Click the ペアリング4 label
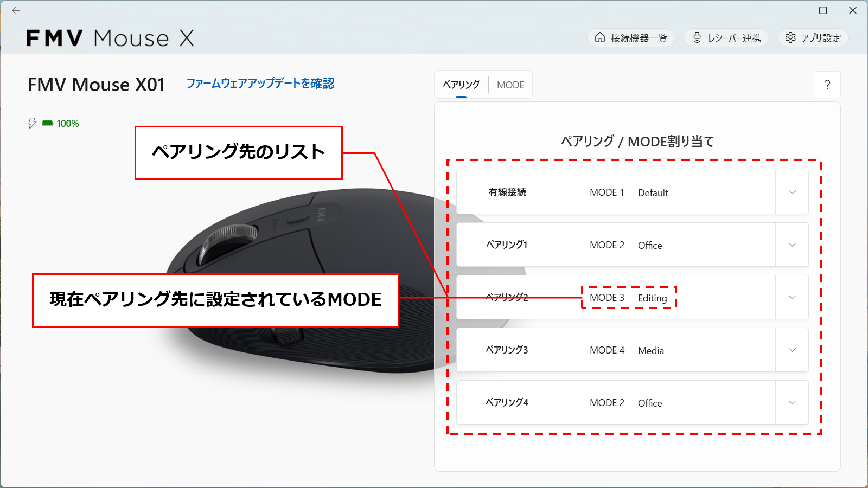Image resolution: width=868 pixels, height=488 pixels. (507, 402)
